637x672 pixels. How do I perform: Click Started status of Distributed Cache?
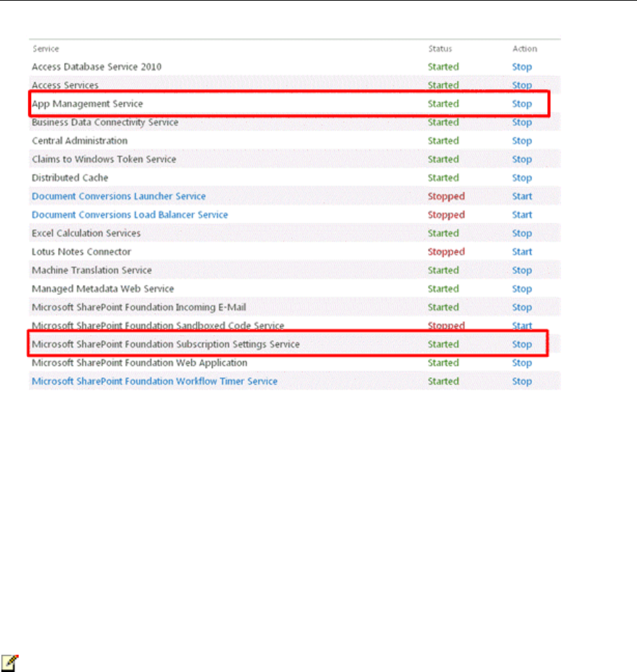click(443, 178)
